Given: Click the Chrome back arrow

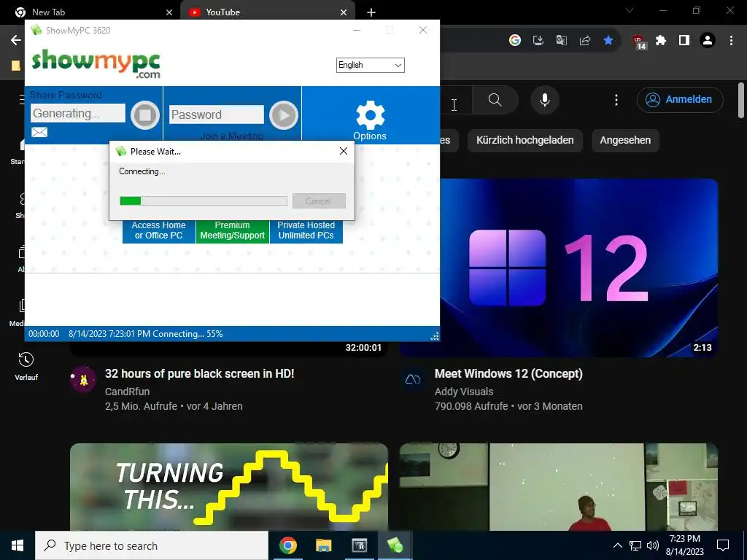Looking at the screenshot, I should [16, 40].
